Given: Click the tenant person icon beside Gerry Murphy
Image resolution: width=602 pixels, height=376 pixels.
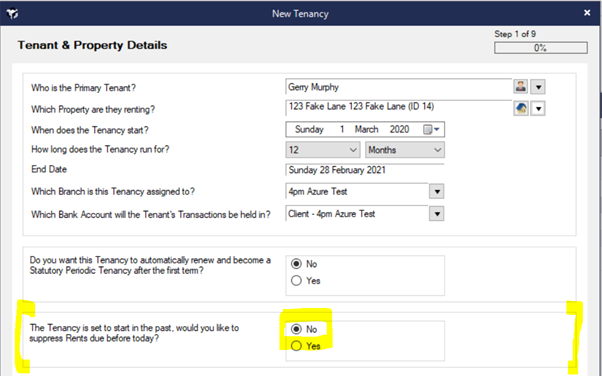Looking at the screenshot, I should tap(521, 86).
